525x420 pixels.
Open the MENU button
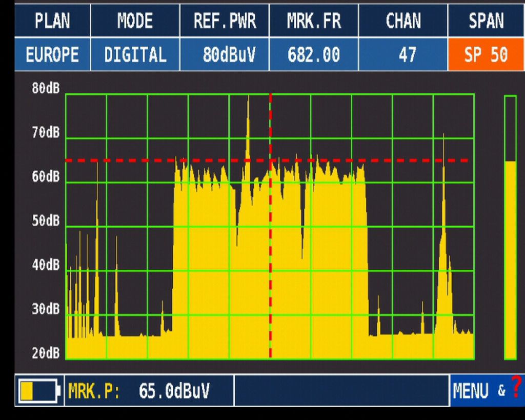[471, 391]
